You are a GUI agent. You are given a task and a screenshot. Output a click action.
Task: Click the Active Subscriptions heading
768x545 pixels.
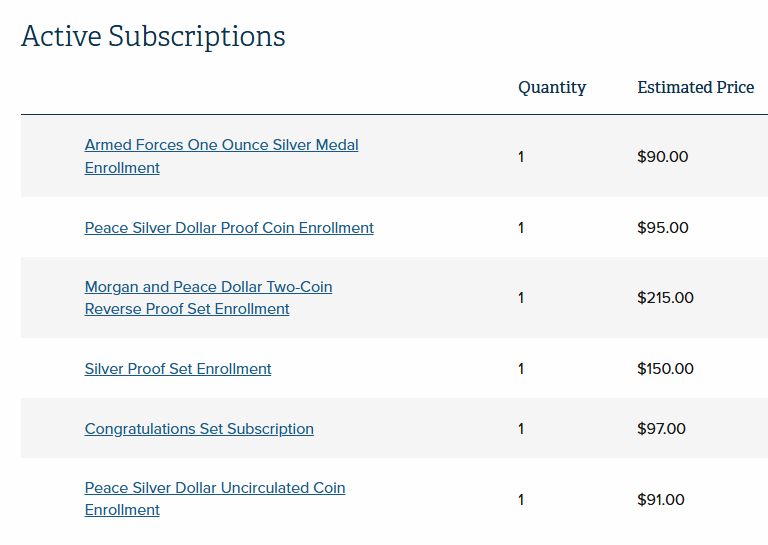click(x=153, y=37)
